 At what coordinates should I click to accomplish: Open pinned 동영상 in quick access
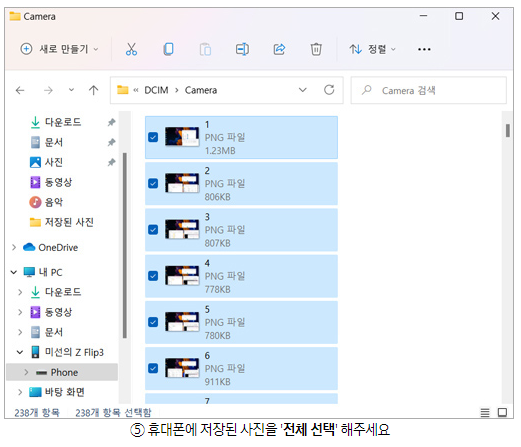coord(51,182)
